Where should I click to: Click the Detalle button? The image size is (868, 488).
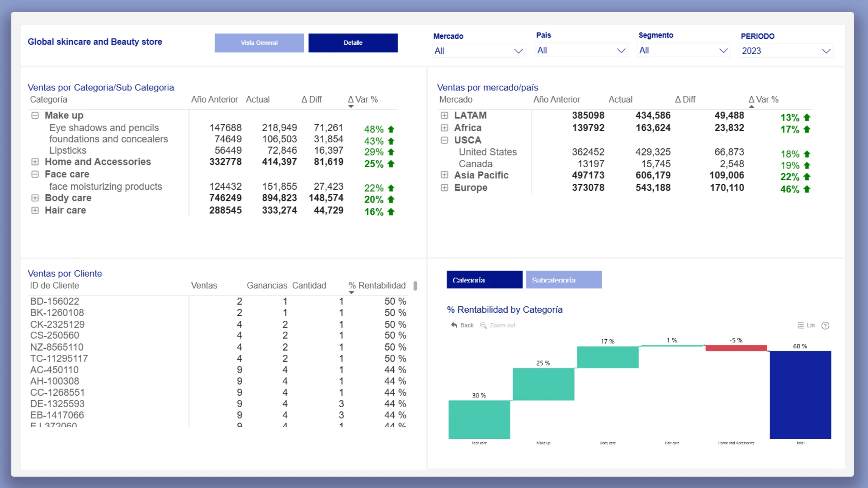tap(353, 43)
